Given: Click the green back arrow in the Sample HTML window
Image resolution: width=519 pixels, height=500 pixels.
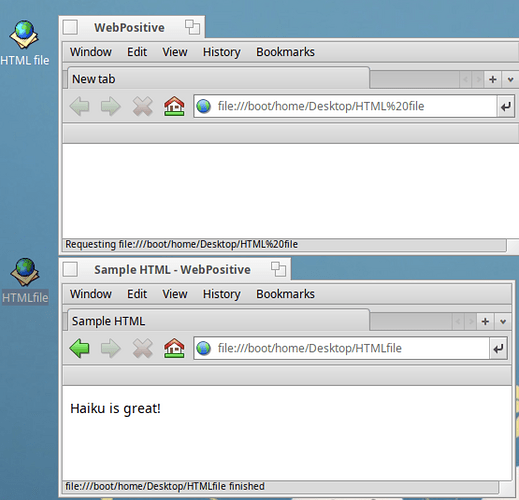Looking at the screenshot, I should [79, 348].
